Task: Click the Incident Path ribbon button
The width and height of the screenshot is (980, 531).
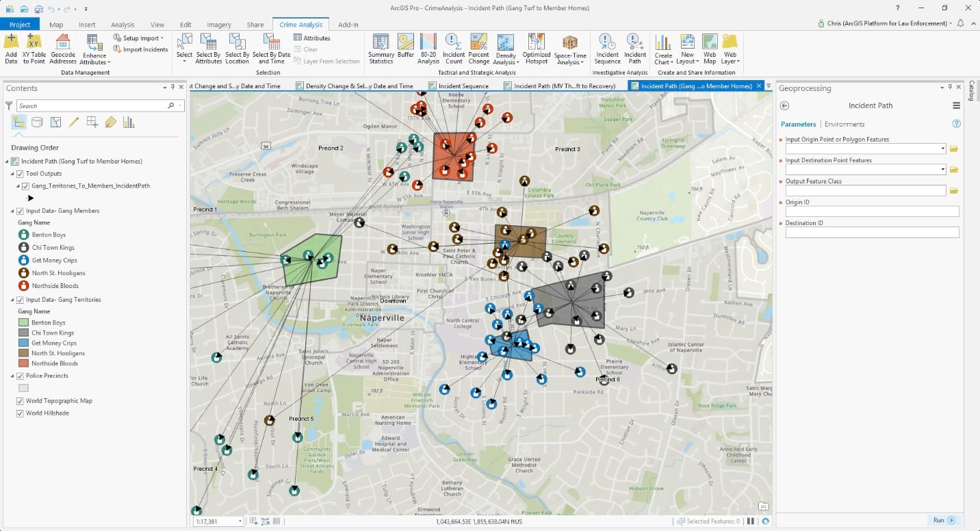Action: [x=635, y=49]
